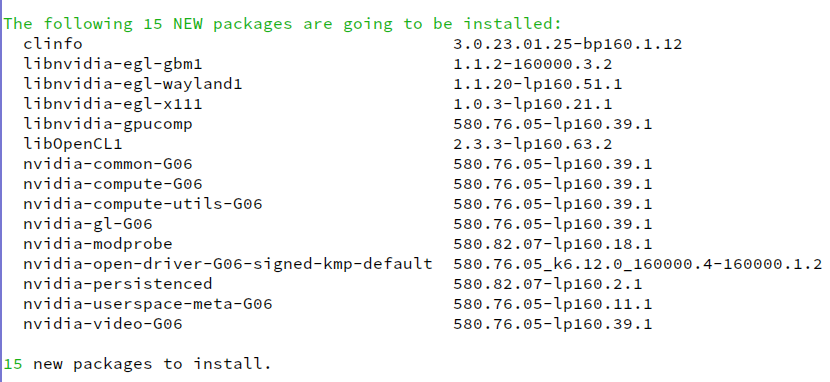
Task: Select the nvidia-userspace-meta-G06 package name
Action: (148, 304)
